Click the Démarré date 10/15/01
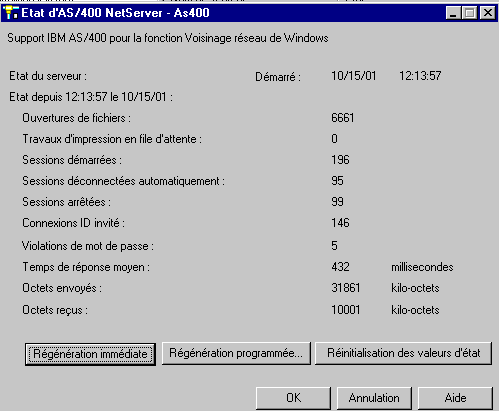This screenshot has height=411, width=499. coord(354,76)
